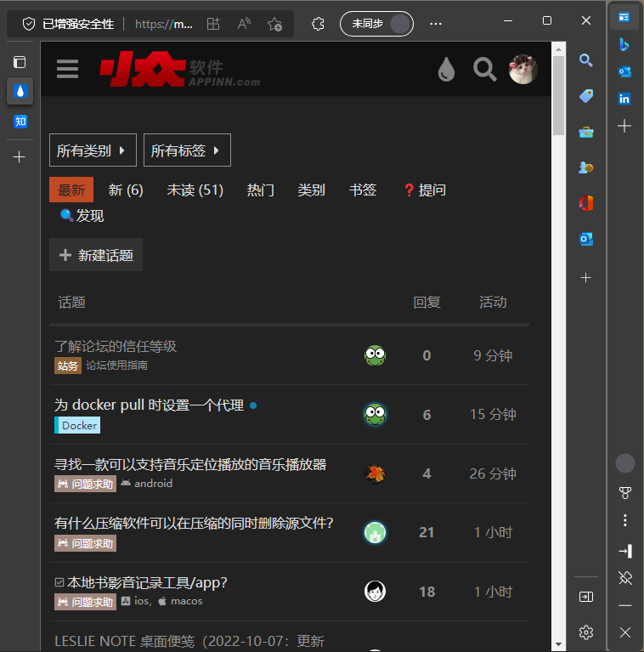Viewport: 644px width, 652px height.
Task: Toggle the vertical tabs pane icon
Action: [x=20, y=62]
